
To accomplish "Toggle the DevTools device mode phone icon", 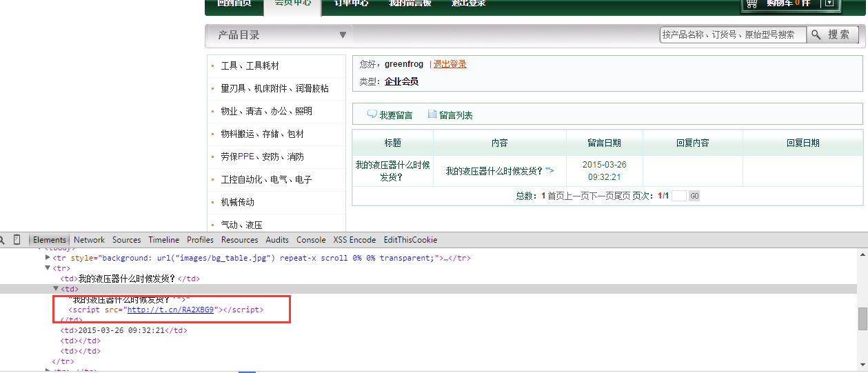I will tap(17, 240).
